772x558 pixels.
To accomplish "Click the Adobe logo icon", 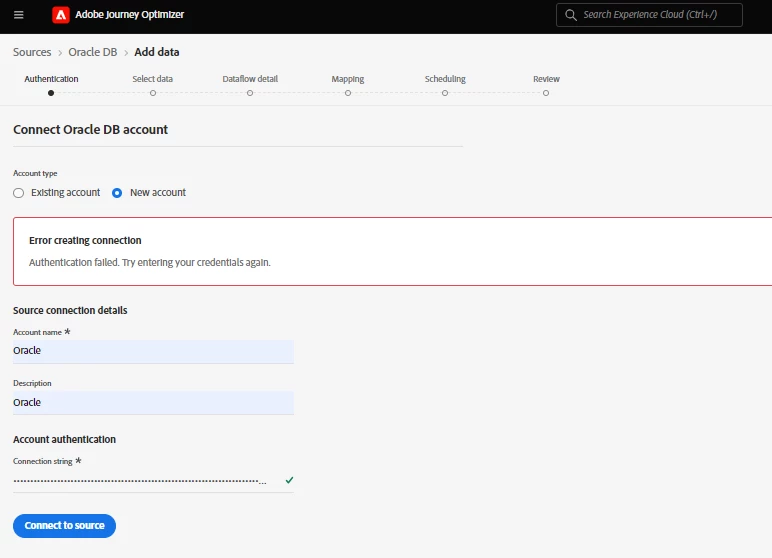I will 61,15.
